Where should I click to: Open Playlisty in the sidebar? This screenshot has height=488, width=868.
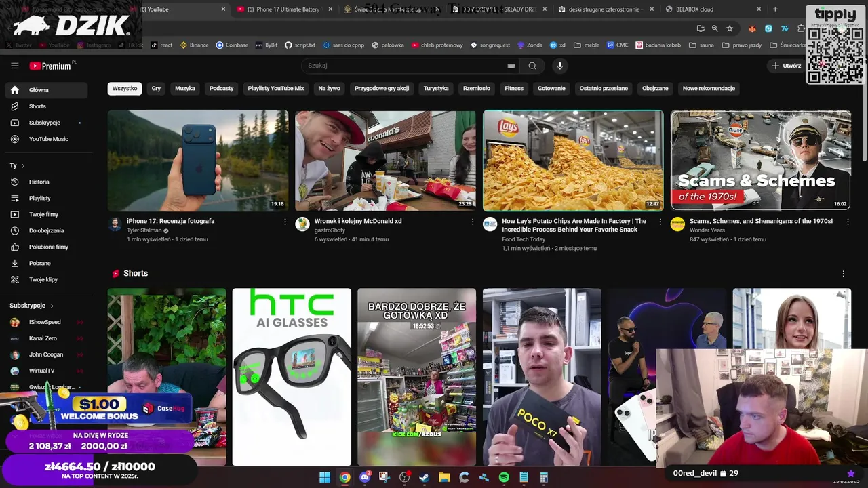46,198
